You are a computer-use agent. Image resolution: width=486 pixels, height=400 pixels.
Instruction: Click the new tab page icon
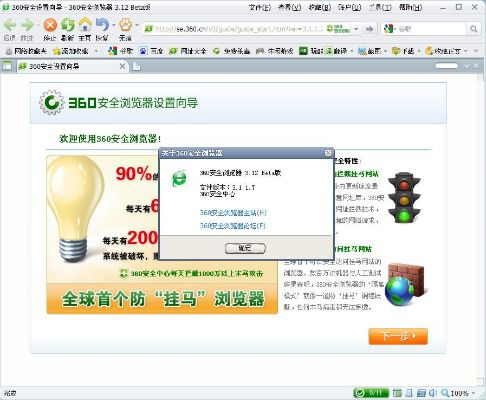tap(136, 66)
